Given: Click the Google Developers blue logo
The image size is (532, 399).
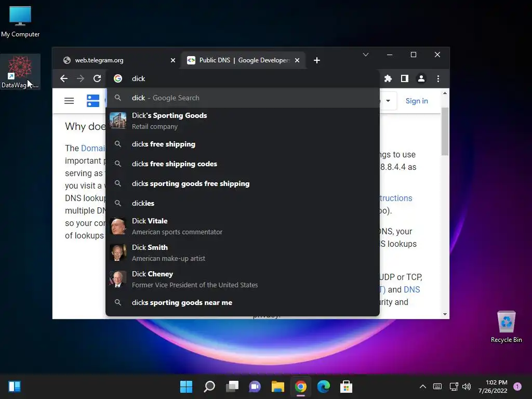Looking at the screenshot, I should [x=93, y=101].
